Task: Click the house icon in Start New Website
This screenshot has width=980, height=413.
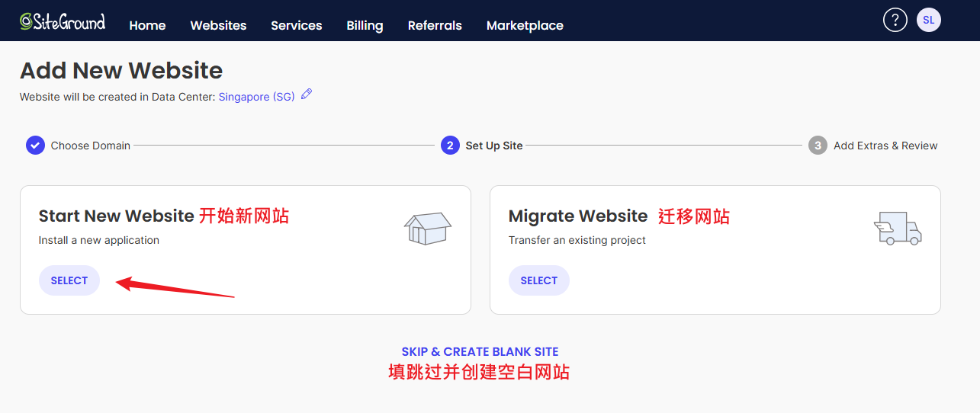Action: (x=427, y=228)
